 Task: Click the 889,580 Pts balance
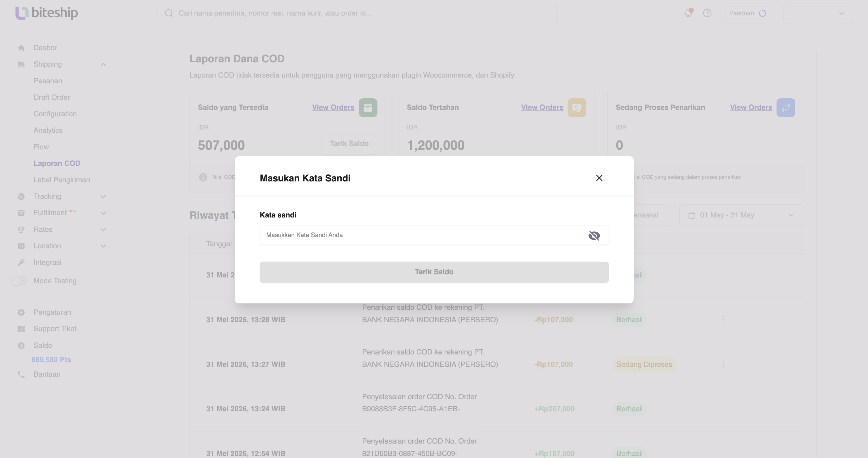coord(51,360)
